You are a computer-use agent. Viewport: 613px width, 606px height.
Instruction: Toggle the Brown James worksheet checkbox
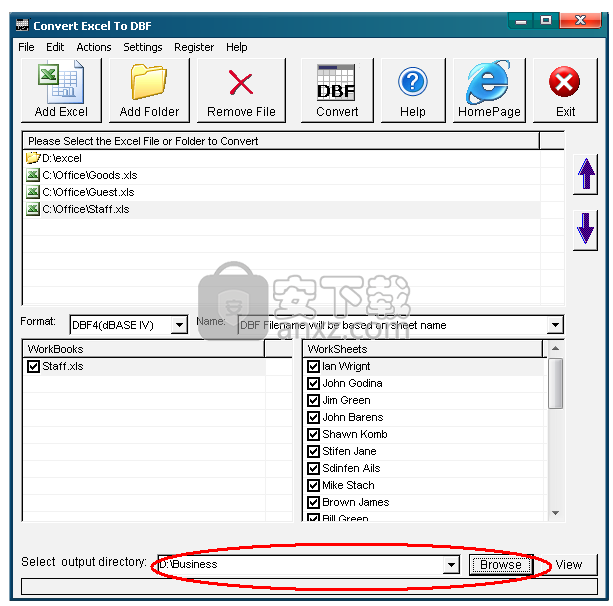313,502
